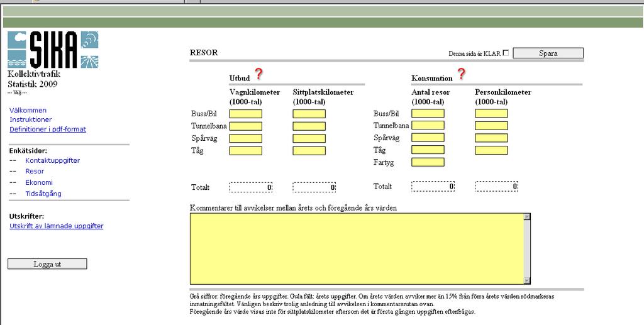
Task: Focus Tunnelbana Sittplatskilometer field
Action: [x=309, y=126]
